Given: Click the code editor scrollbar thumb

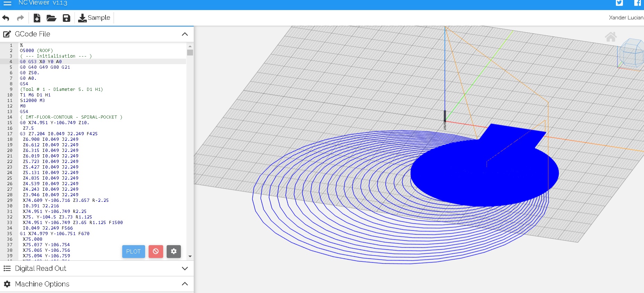Looking at the screenshot, I should pyautogui.click(x=190, y=53).
